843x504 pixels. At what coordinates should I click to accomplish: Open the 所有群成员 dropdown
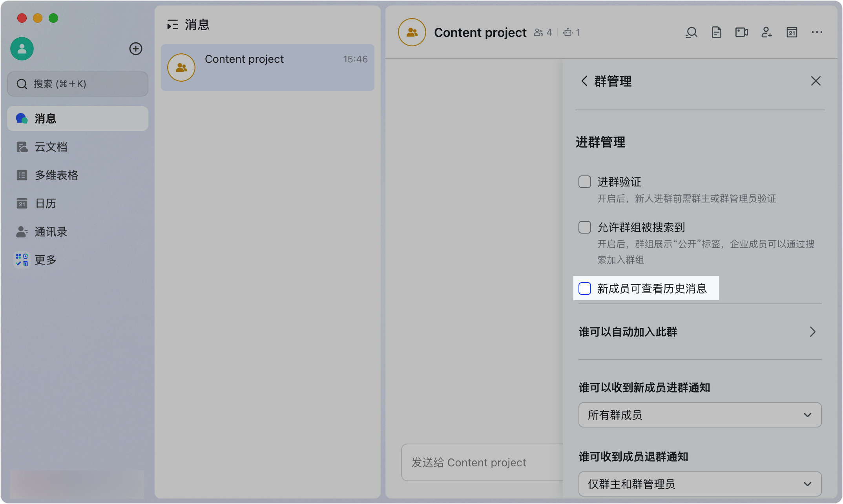(699, 415)
